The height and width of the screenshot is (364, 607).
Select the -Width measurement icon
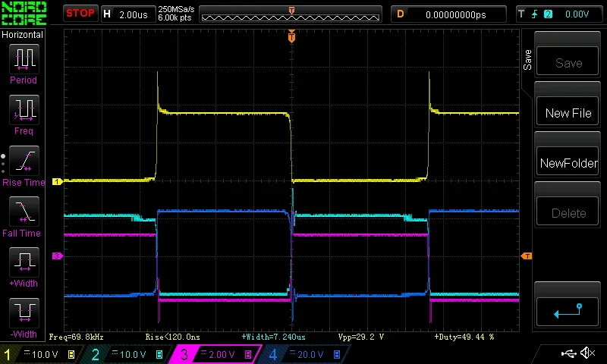[24, 312]
